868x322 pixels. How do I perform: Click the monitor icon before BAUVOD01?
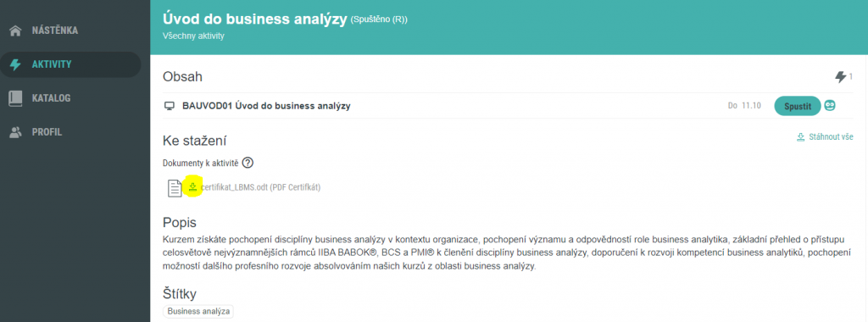(170, 106)
